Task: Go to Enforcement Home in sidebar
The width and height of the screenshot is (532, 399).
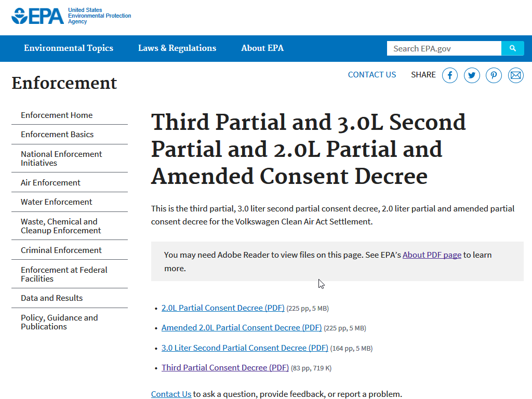Action: [57, 115]
